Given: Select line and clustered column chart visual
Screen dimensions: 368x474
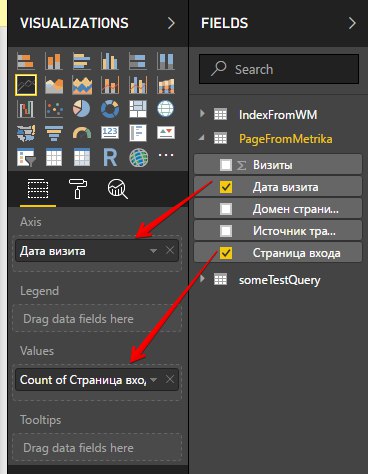Looking at the screenshot, I should click(138, 86).
